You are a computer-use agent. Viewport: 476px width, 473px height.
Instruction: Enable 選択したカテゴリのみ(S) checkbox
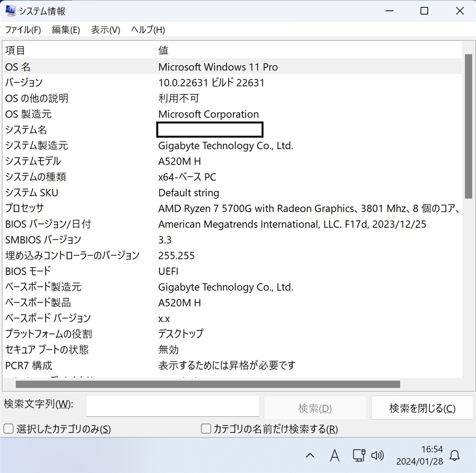[x=8, y=429]
